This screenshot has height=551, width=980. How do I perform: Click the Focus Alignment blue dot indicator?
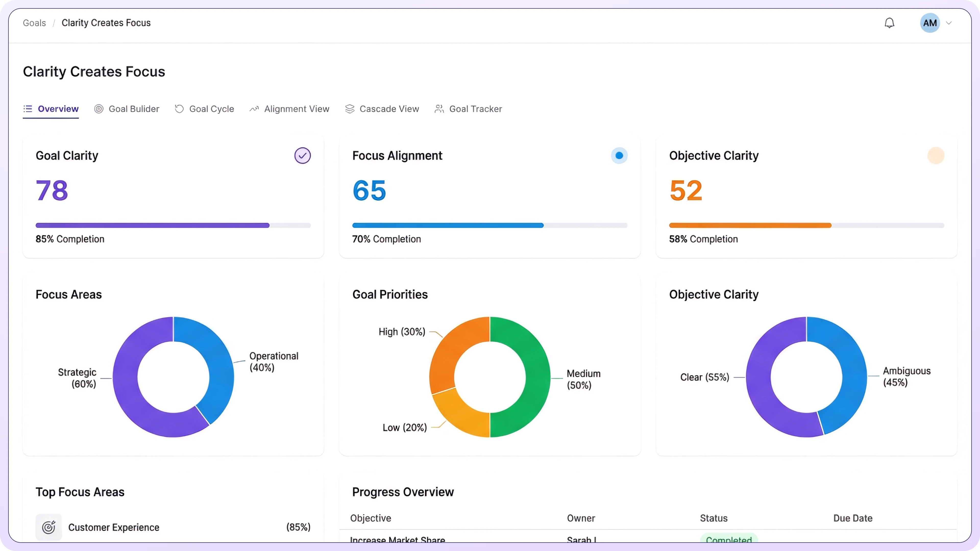click(619, 156)
